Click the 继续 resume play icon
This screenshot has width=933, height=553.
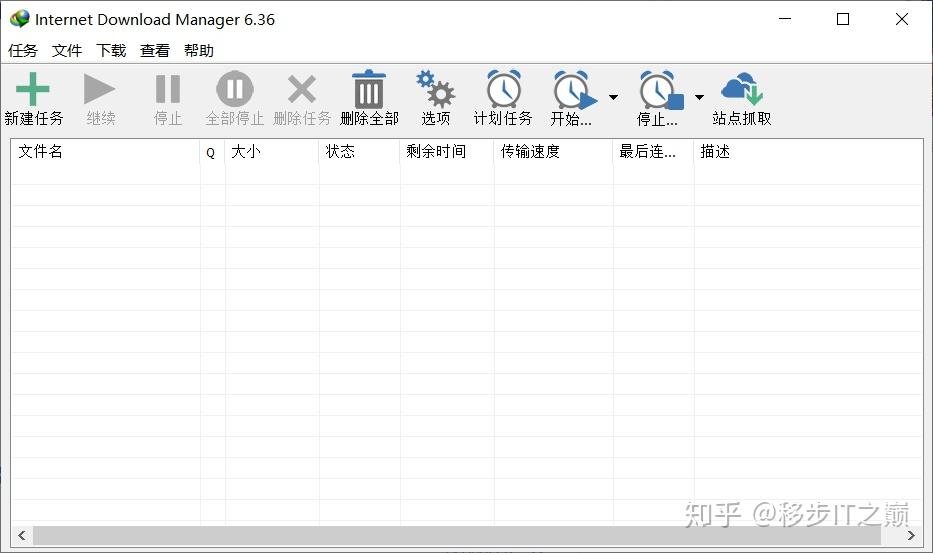point(99,89)
